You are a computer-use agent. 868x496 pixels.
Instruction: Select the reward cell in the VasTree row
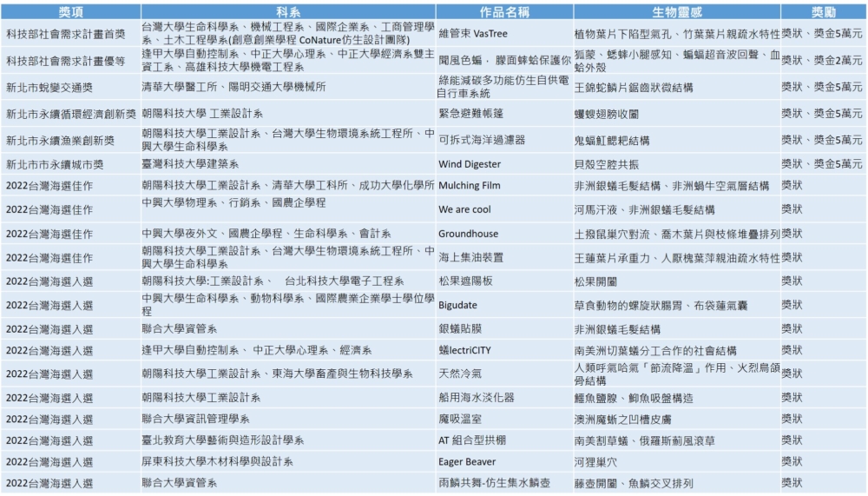824,34
